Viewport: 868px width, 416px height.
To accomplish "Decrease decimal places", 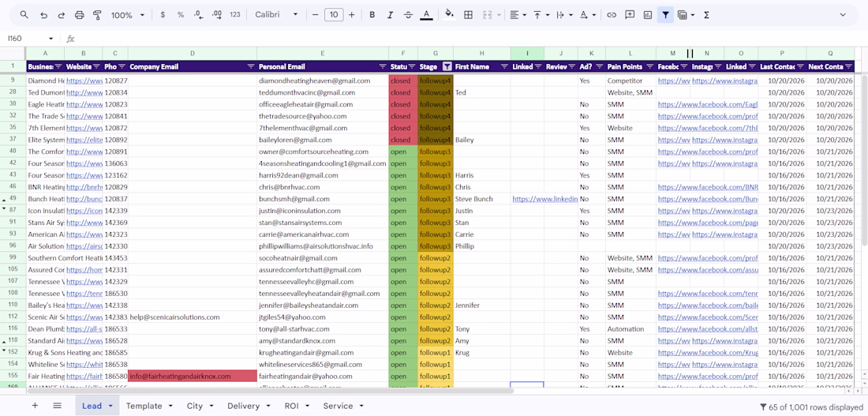I will 198,15.
